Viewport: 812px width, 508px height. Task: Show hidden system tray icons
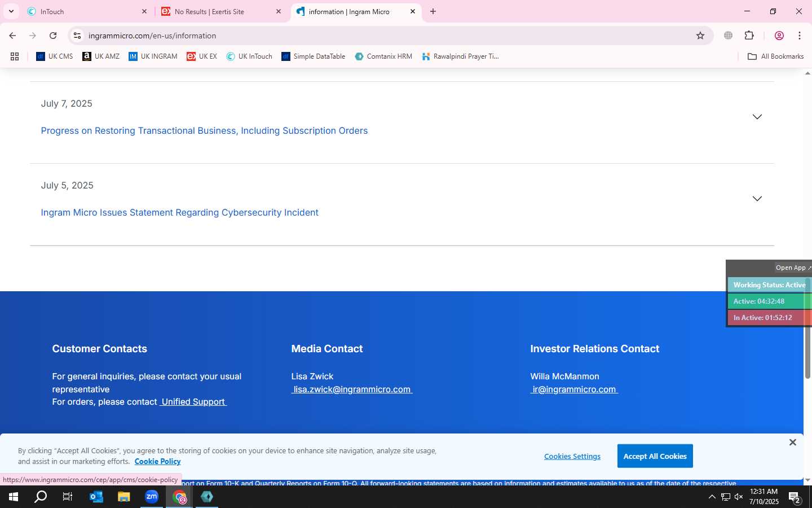712,497
